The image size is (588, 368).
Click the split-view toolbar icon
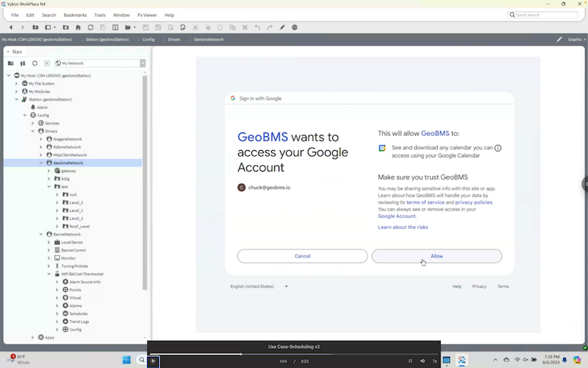click(x=115, y=27)
